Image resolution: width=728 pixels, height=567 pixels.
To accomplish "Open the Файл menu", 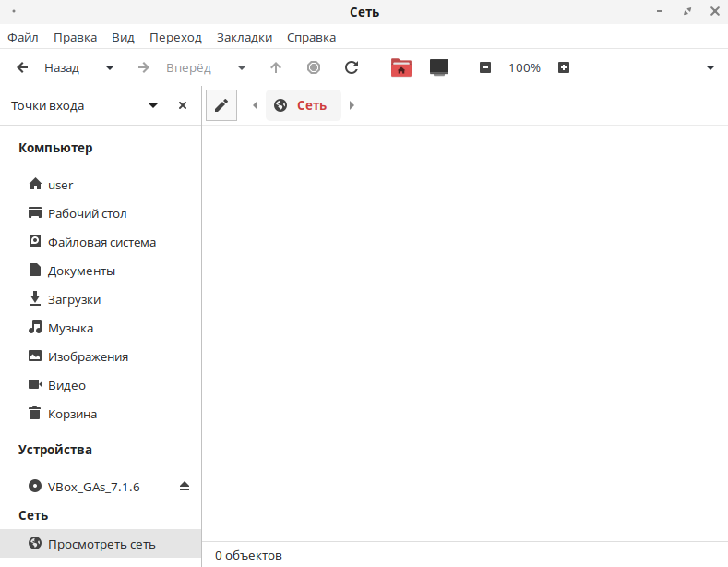I will pyautogui.click(x=23, y=38).
